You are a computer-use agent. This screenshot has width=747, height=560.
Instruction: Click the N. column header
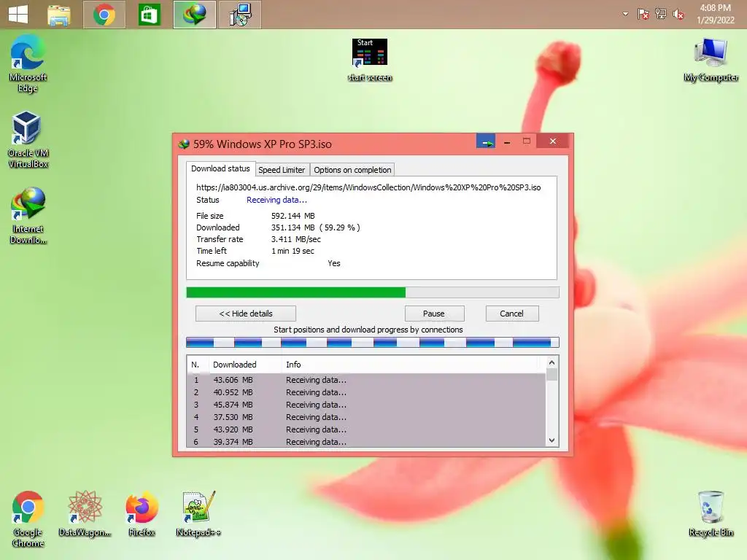coord(198,365)
